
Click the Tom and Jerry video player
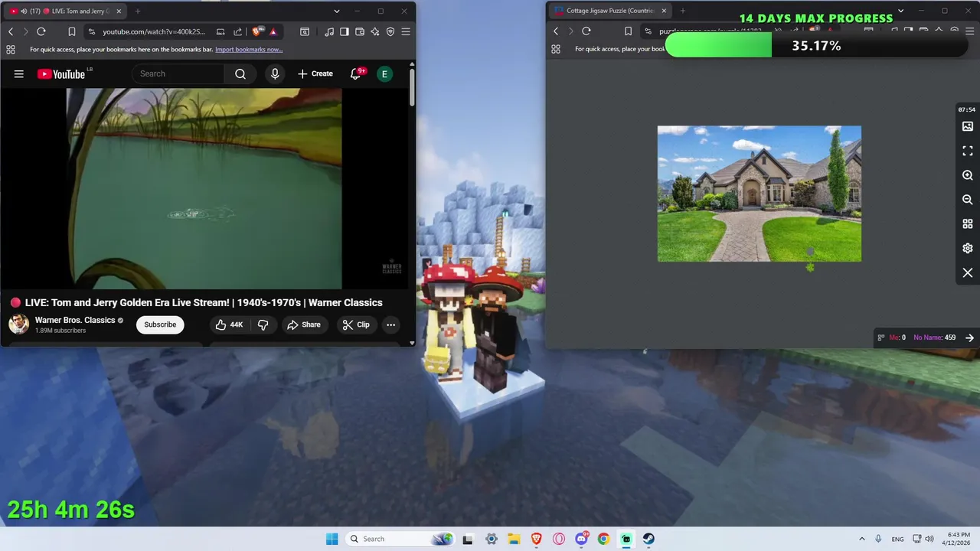204,189
